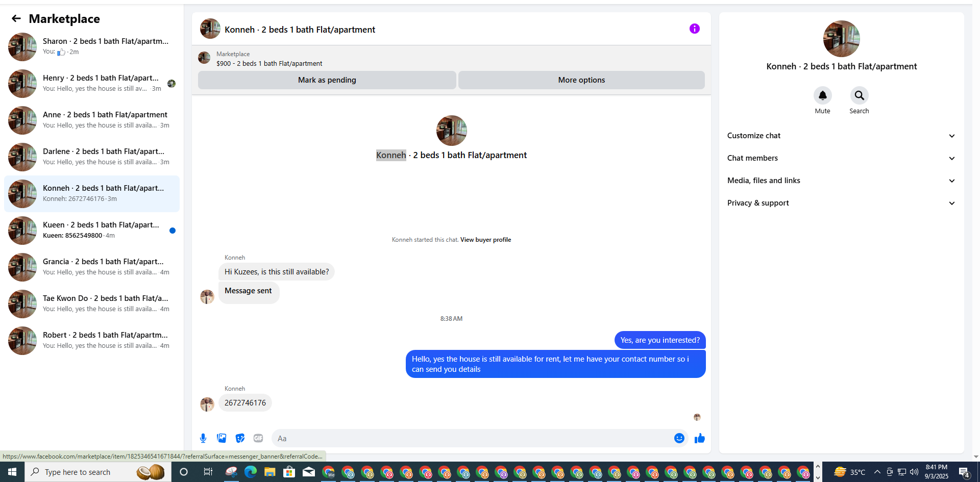Open Mail app from the taskbar

pyautogui.click(x=309, y=472)
